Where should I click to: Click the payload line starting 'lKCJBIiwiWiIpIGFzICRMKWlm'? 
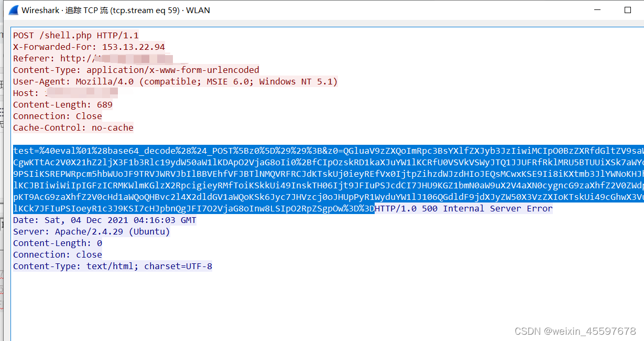328,185
